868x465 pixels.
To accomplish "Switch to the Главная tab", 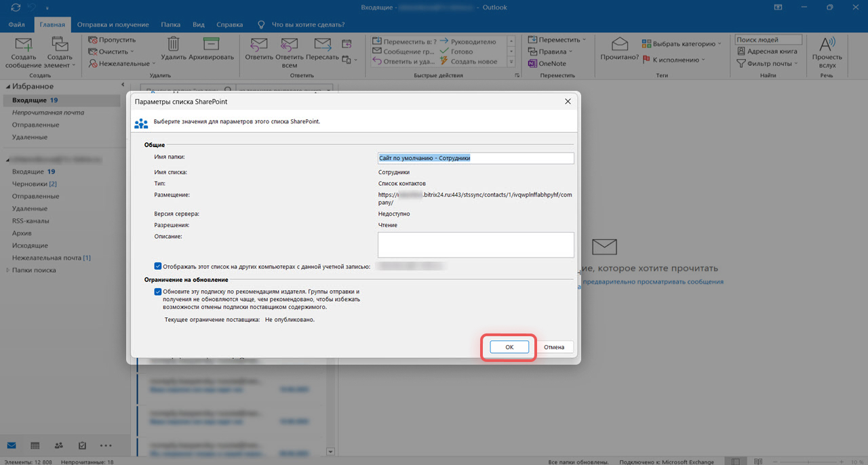I will pos(52,24).
